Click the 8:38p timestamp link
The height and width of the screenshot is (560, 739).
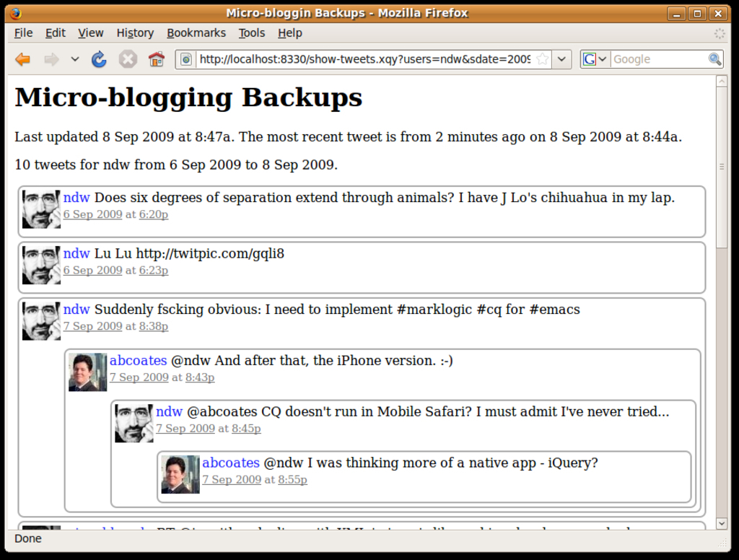coord(154,326)
